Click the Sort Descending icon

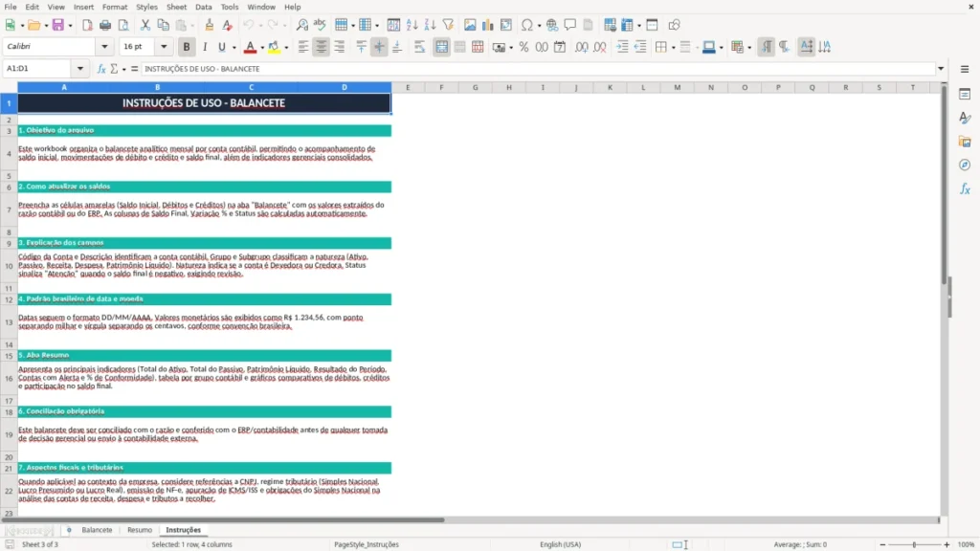(430, 25)
